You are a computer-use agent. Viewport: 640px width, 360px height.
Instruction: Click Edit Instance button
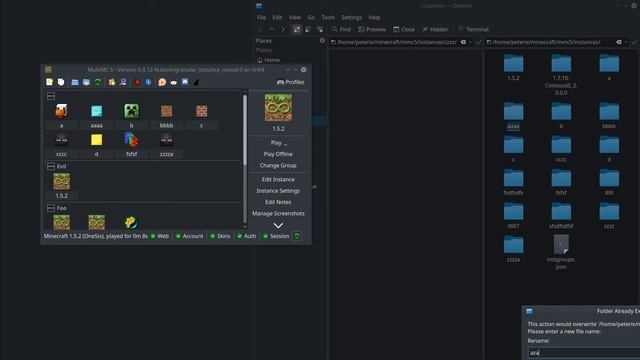278,179
